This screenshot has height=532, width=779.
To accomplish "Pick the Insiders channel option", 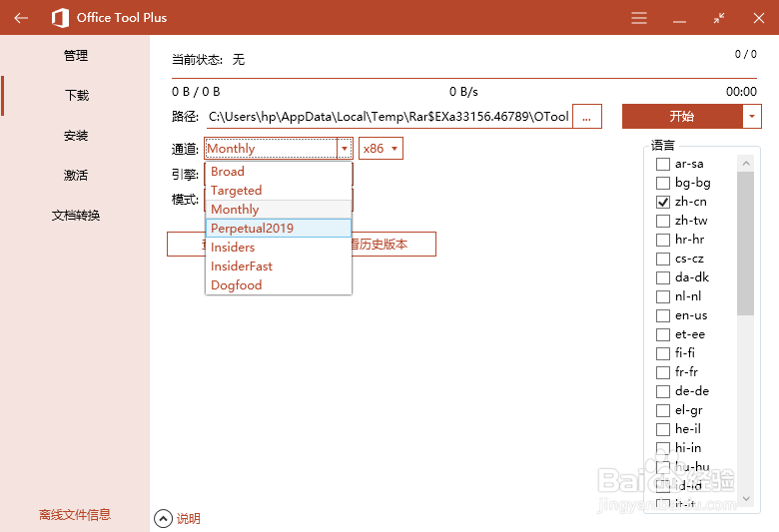I will click(279, 247).
